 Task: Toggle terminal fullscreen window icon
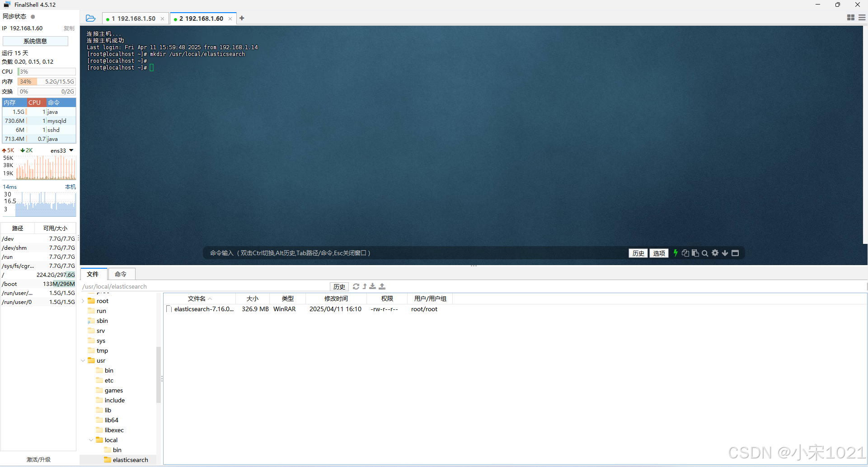(x=735, y=253)
